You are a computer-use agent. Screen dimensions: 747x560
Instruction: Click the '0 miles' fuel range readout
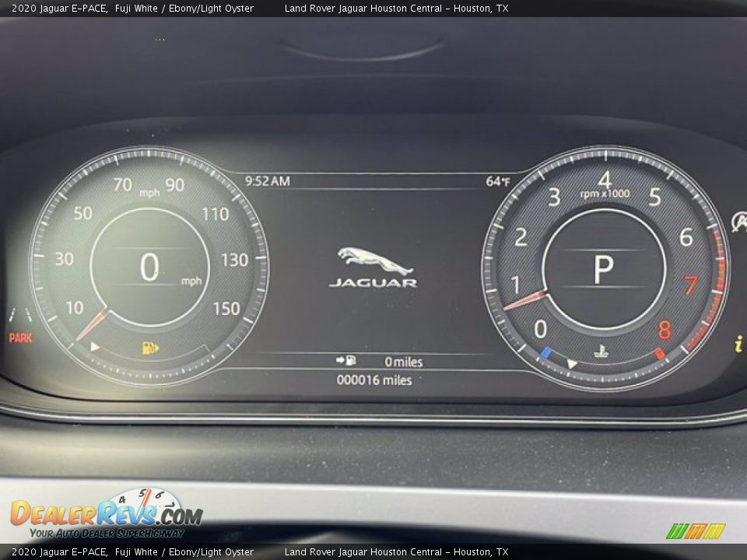(404, 362)
